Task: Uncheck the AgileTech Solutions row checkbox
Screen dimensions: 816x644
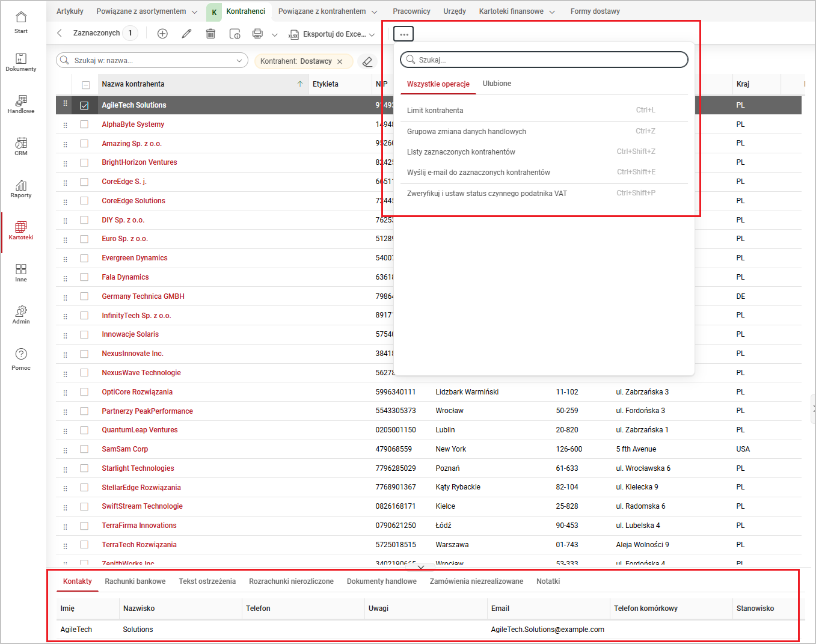Action: coord(84,105)
